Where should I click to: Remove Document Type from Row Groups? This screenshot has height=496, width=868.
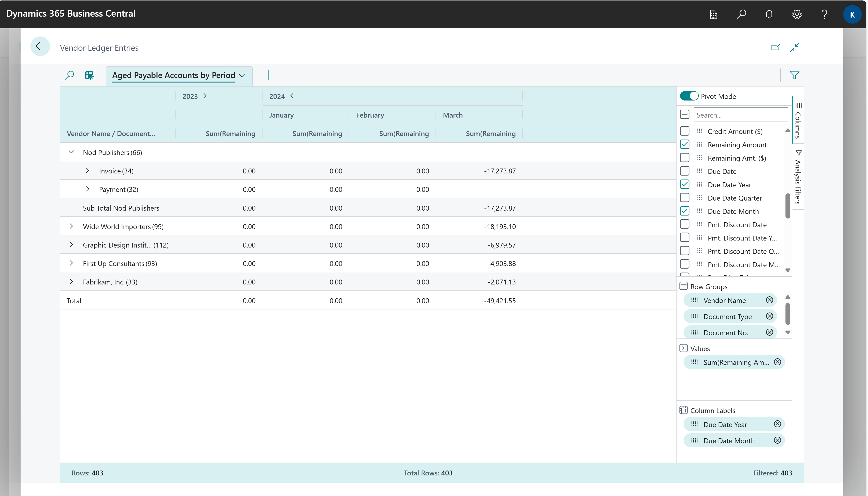[770, 316]
